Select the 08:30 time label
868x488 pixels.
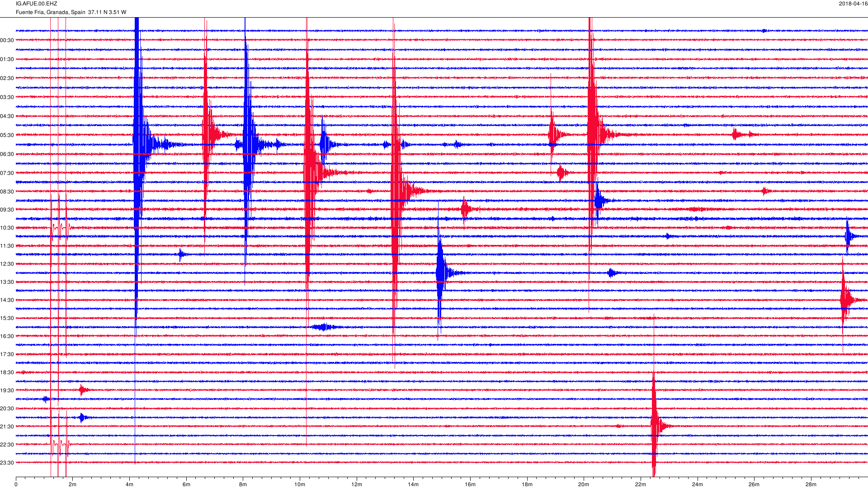(7, 192)
